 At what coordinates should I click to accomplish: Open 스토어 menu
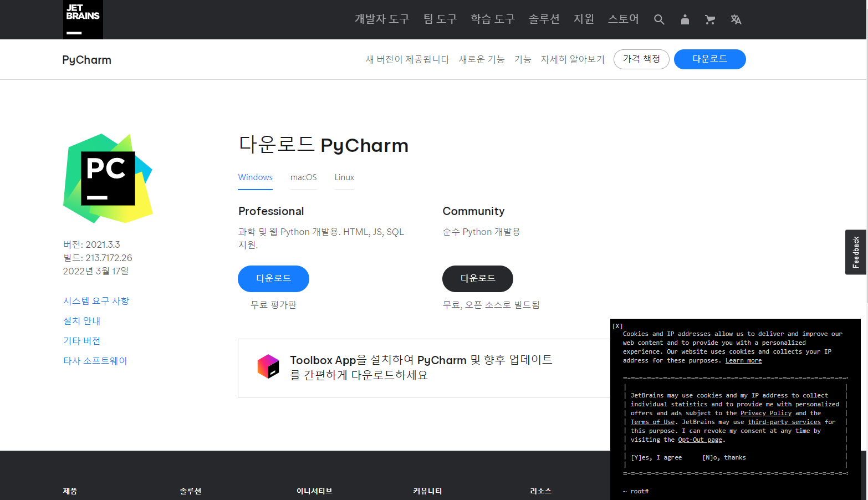coord(624,19)
